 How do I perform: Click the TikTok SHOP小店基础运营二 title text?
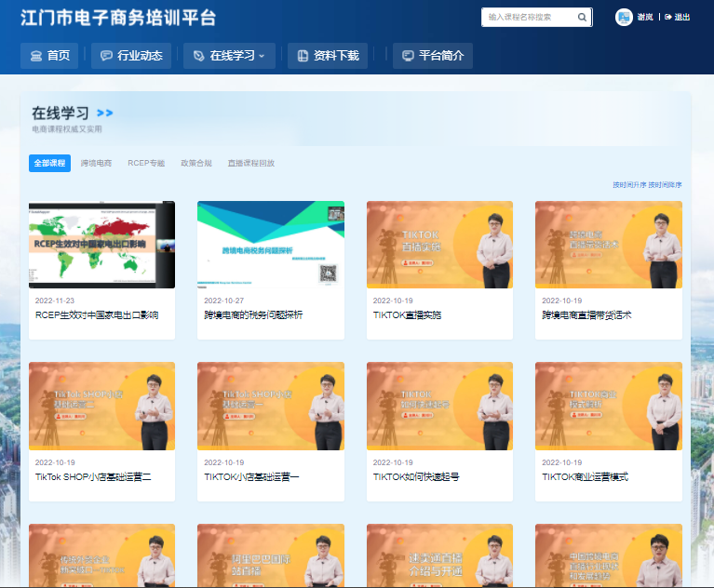[x=93, y=477]
